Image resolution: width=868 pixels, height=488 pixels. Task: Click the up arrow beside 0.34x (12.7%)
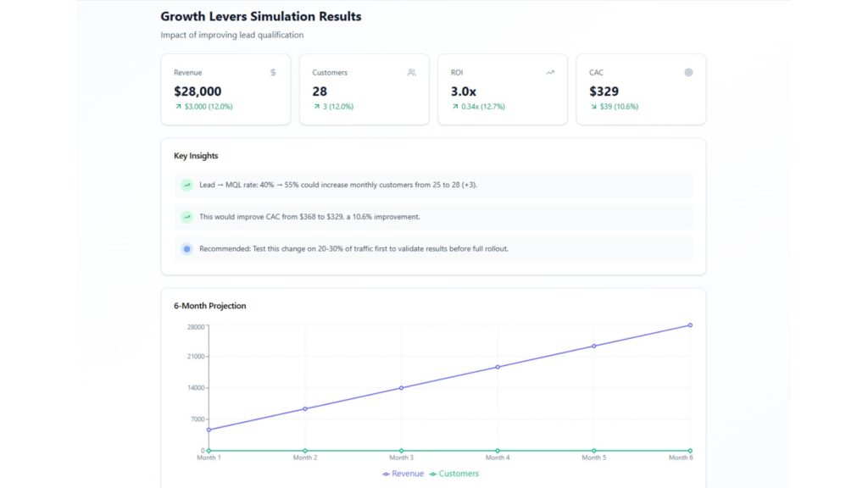pyautogui.click(x=455, y=107)
